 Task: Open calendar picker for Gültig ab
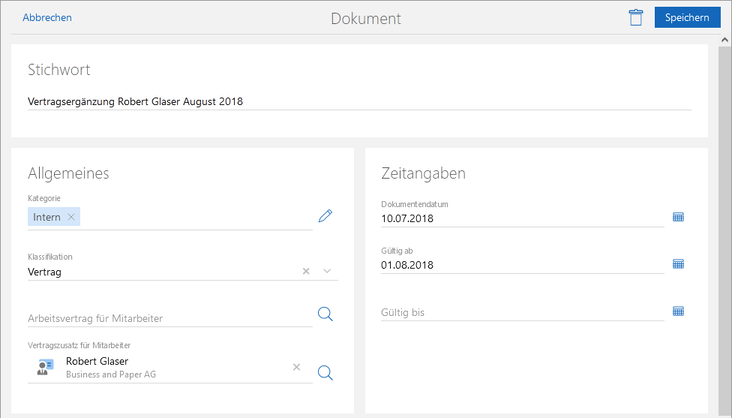tap(678, 264)
